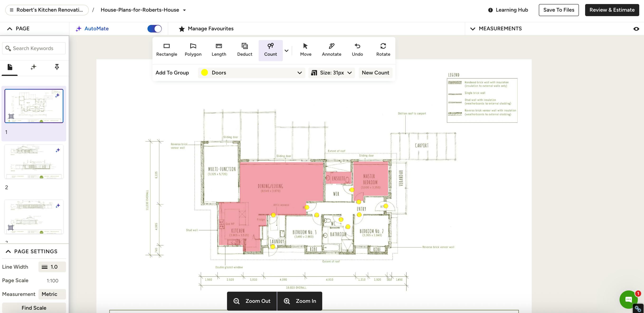Select the Polygon tool
This screenshot has height=313, width=644.
(x=193, y=50)
